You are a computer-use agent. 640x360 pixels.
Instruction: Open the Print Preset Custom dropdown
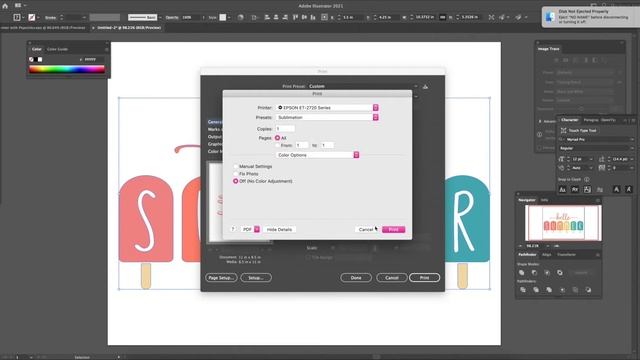(363, 86)
